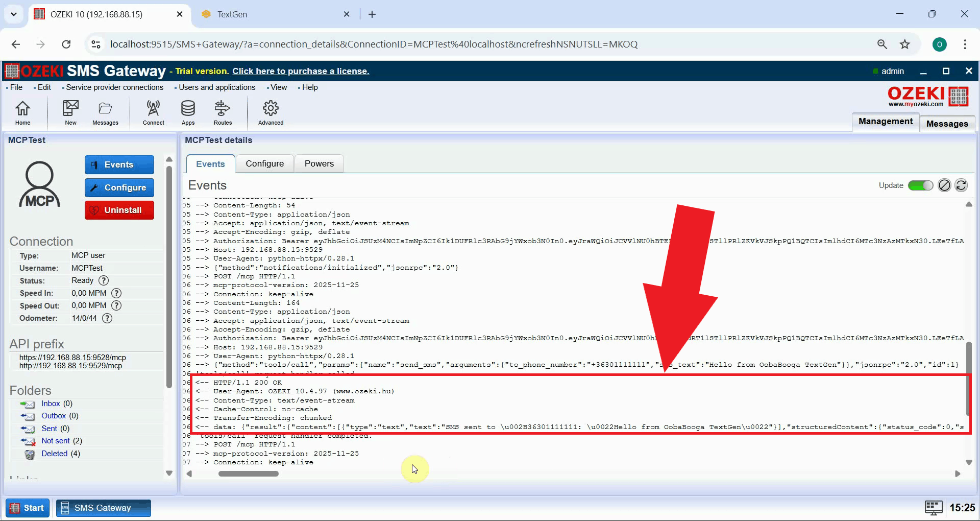Open the Users and applications menu
The image size is (980, 521).
coord(217,87)
